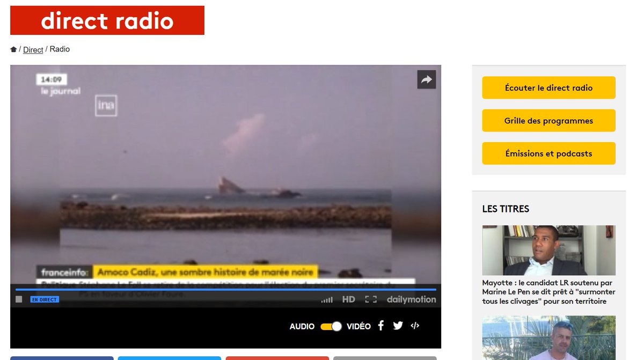Open the second news thumbnail below Mayotte
The image size is (644, 360).
(x=548, y=338)
